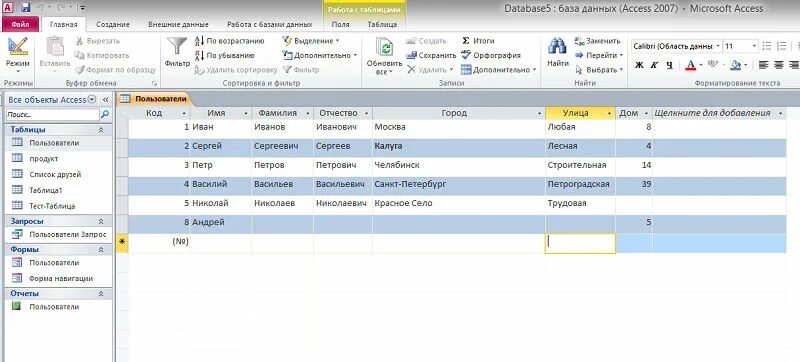Open the font color A picker

[690, 65]
